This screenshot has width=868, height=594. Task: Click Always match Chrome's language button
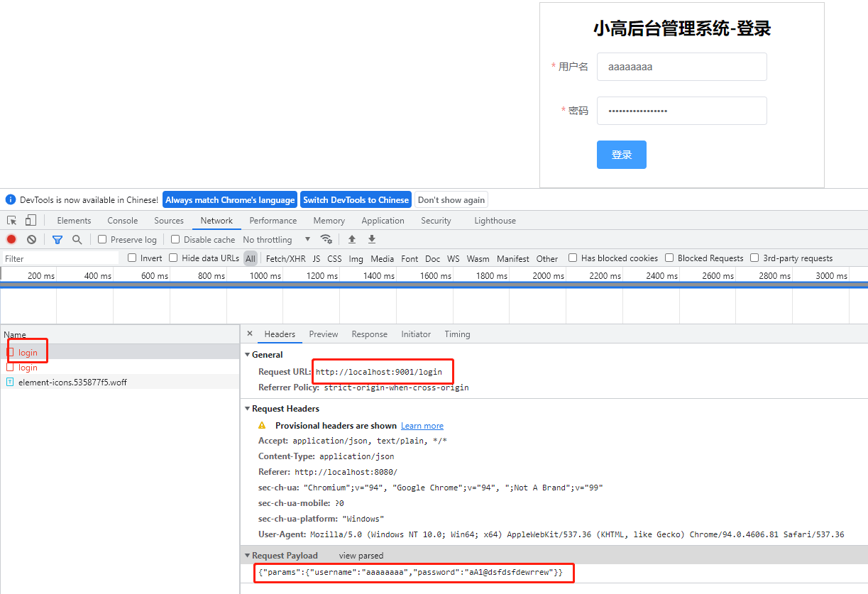[230, 200]
